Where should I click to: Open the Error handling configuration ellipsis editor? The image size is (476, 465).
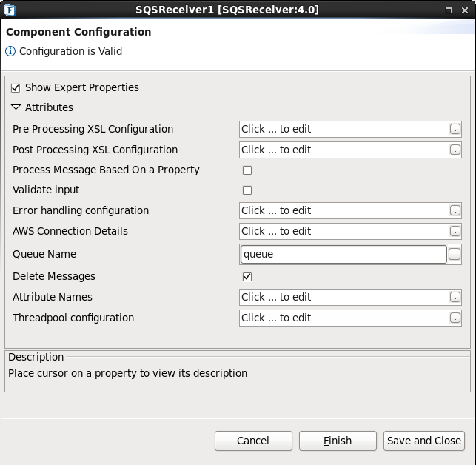(455, 210)
